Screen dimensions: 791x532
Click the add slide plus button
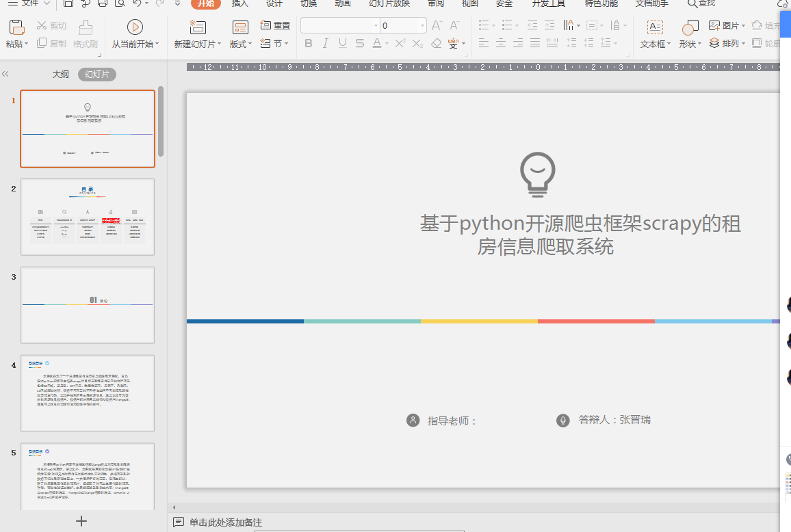click(x=81, y=521)
